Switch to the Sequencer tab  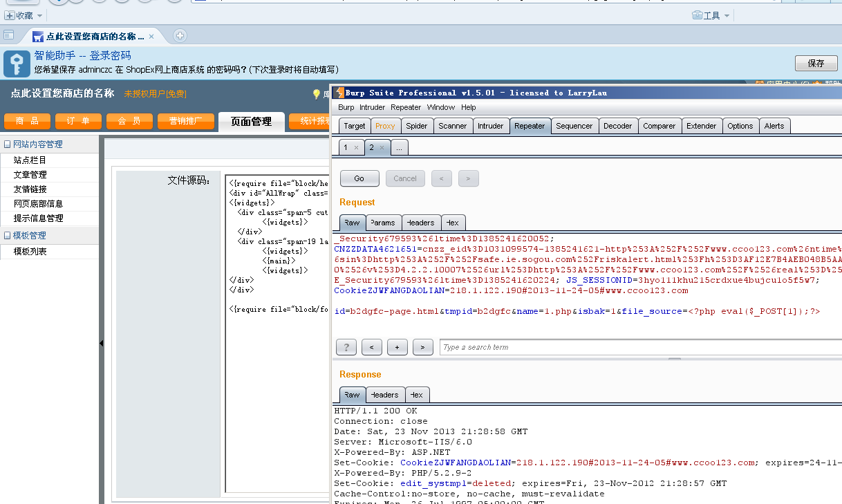pyautogui.click(x=574, y=126)
